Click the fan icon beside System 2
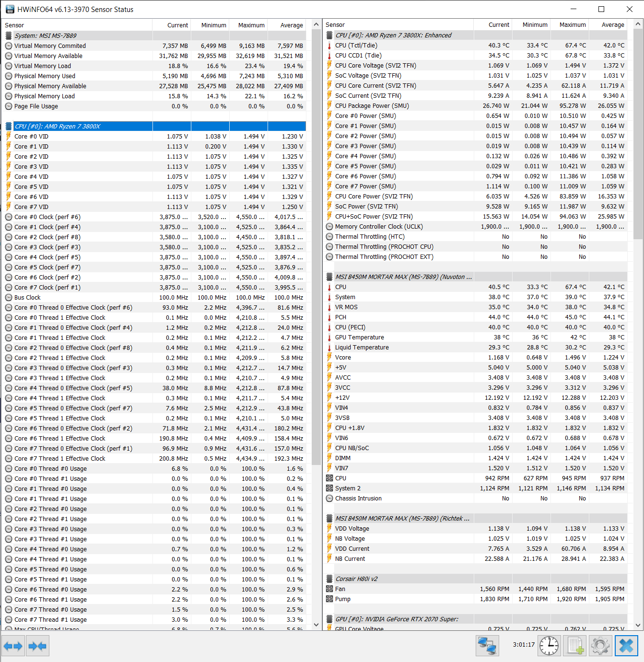This screenshot has height=662, width=644. (x=329, y=488)
